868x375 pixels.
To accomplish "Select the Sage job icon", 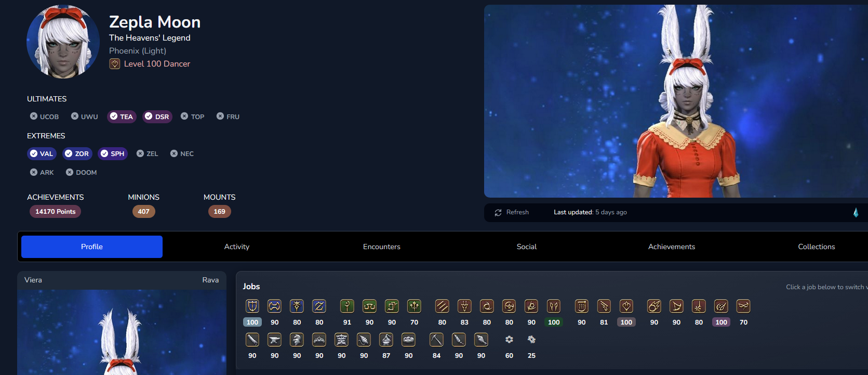I will [414, 306].
